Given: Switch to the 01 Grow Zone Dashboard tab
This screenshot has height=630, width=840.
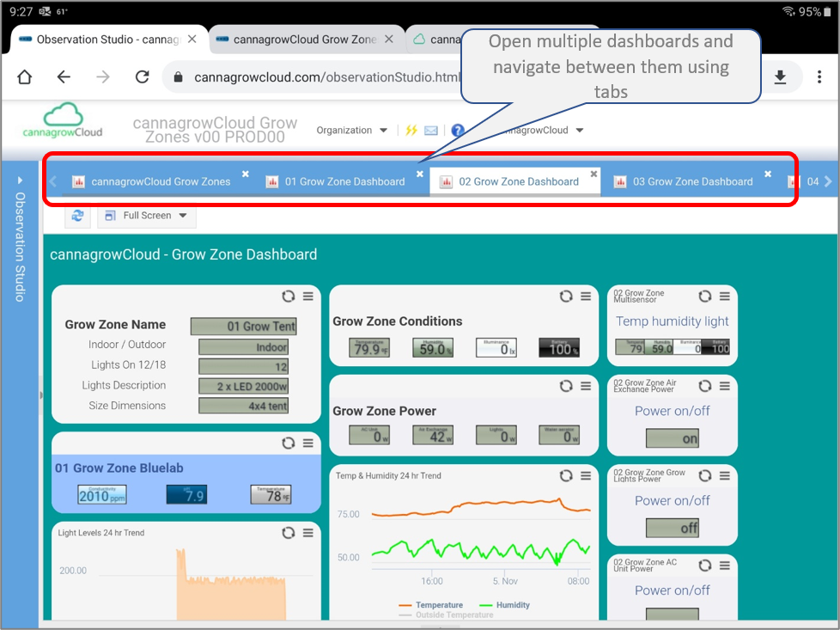Looking at the screenshot, I should coord(344,181).
